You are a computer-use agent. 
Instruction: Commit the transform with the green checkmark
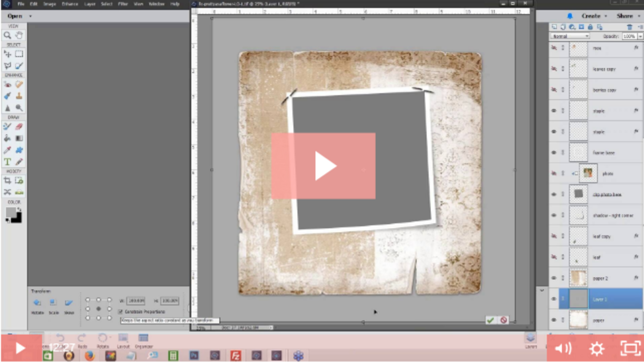(x=490, y=320)
